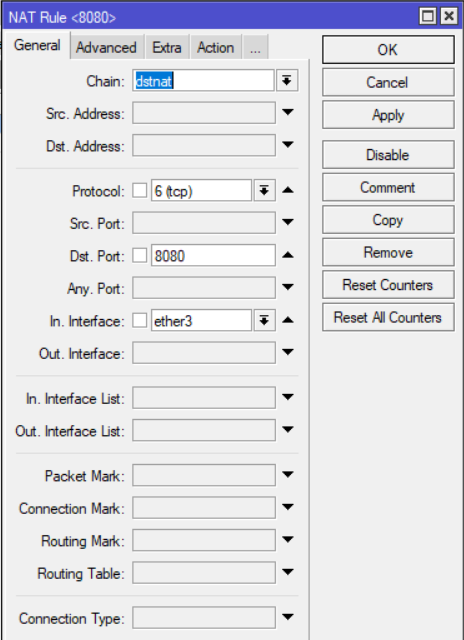This screenshot has height=640, width=464.
Task: Open the In. Interface dropdown list
Action: [x=264, y=320]
